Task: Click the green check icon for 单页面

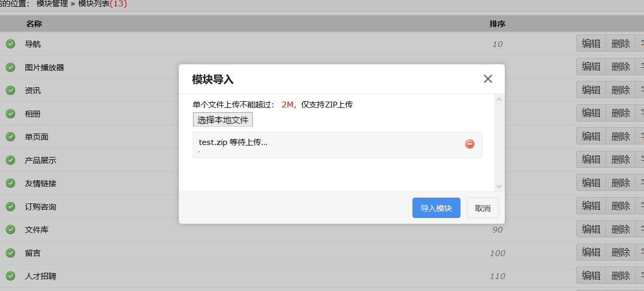Action: pos(10,137)
